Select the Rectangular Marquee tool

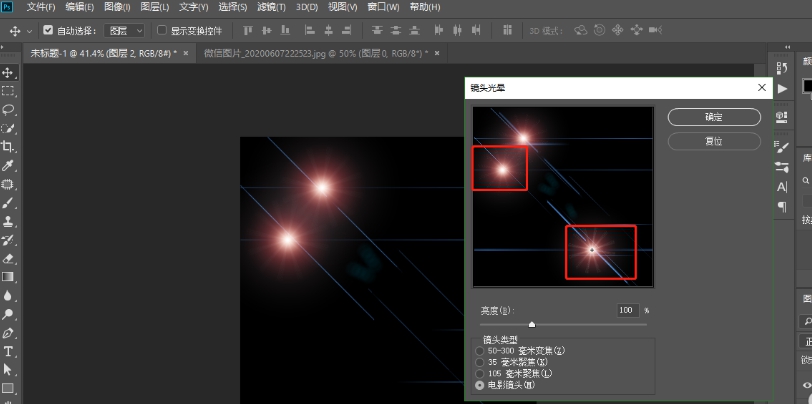[x=8, y=91]
